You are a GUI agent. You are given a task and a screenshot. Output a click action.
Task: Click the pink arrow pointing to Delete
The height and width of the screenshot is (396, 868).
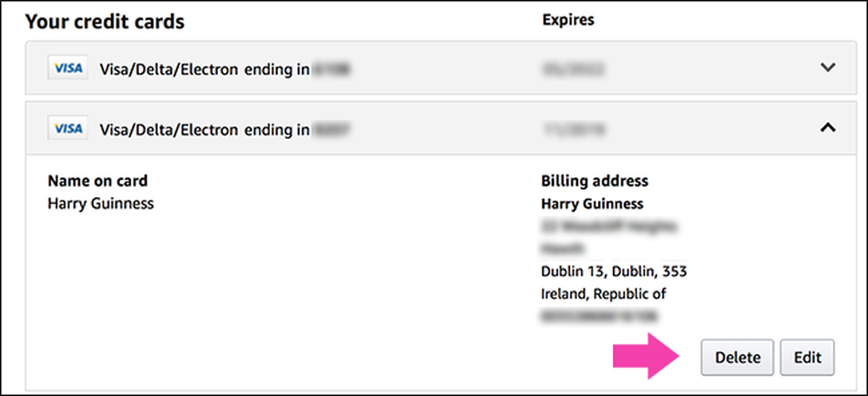point(646,356)
